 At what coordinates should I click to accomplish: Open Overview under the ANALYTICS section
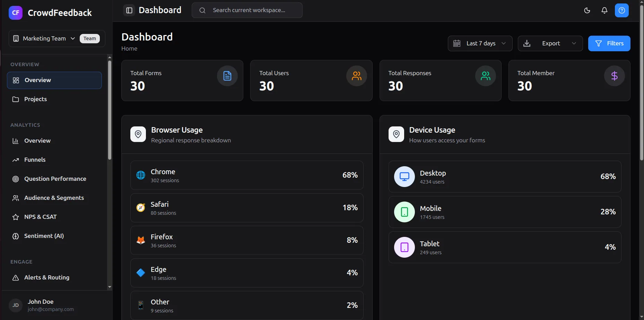click(54, 141)
